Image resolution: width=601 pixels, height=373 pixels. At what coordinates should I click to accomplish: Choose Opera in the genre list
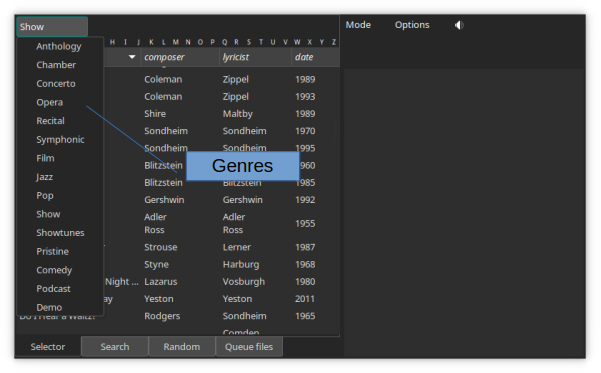tap(49, 102)
